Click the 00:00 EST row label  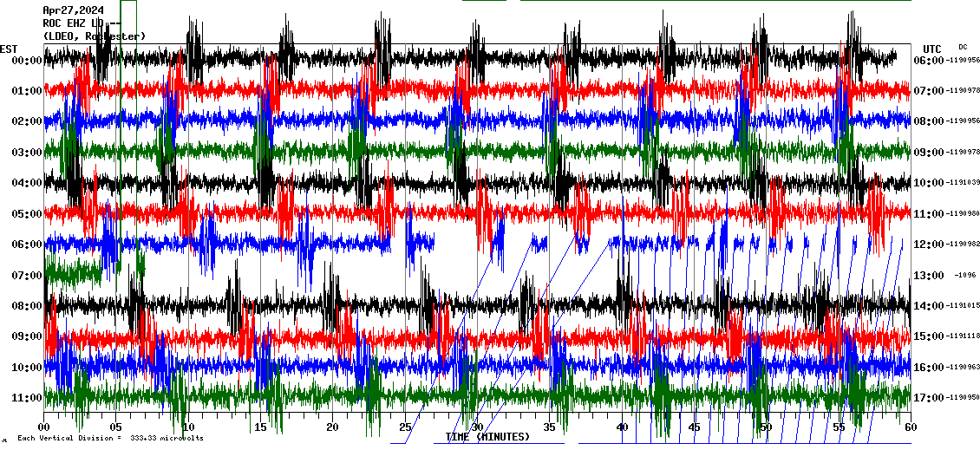coord(28,60)
